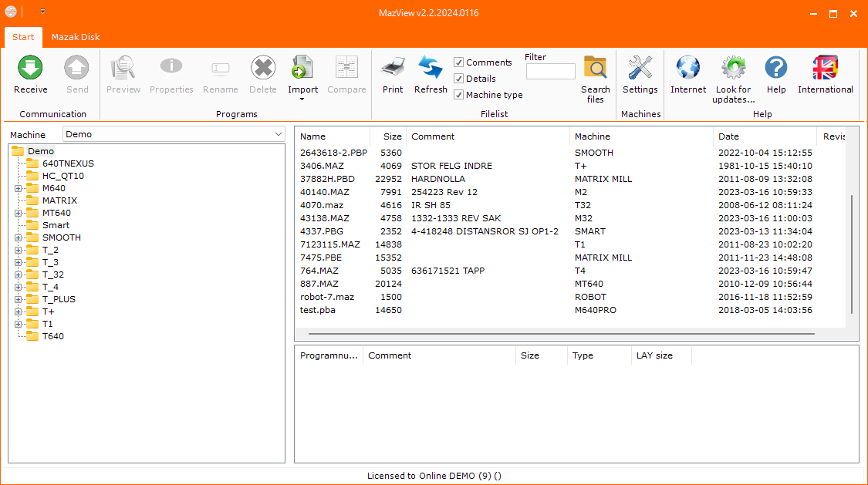This screenshot has width=868, height=485.
Task: Sort file list by Date column
Action: point(765,136)
